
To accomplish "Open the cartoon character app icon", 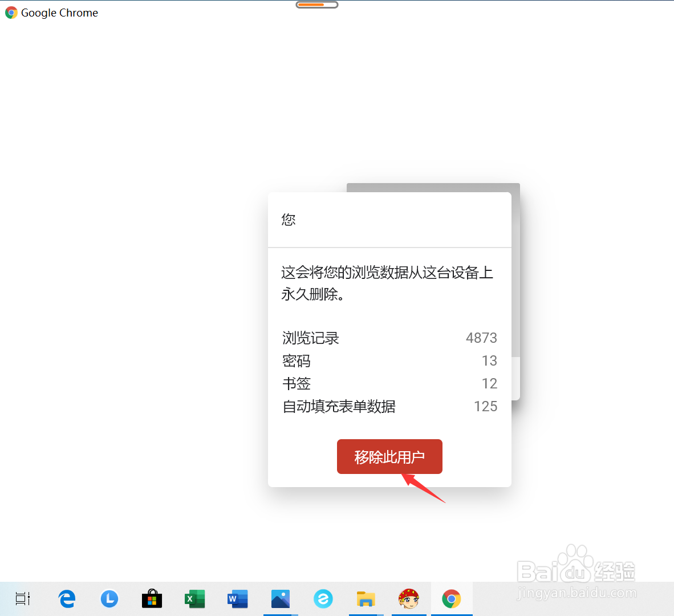I will (x=409, y=599).
